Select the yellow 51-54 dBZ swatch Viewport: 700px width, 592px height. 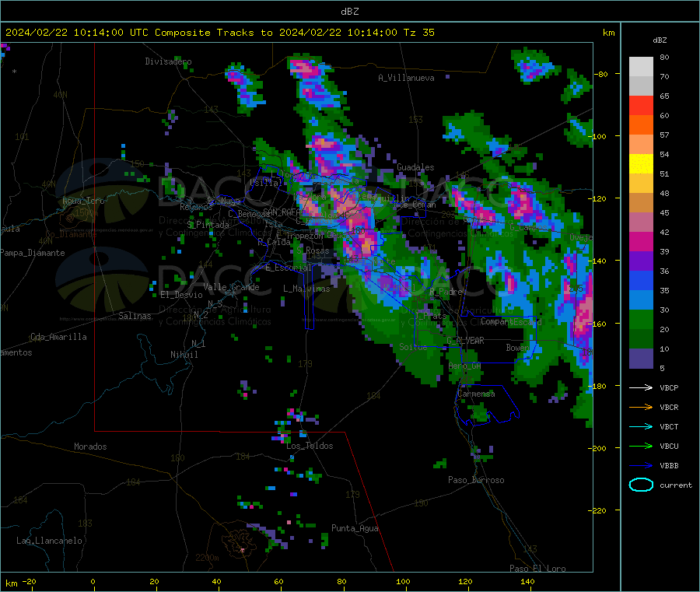click(x=641, y=164)
